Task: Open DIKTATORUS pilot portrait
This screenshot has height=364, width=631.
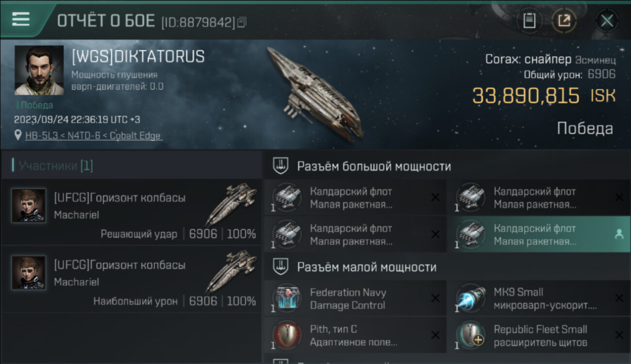Action: tap(39, 70)
